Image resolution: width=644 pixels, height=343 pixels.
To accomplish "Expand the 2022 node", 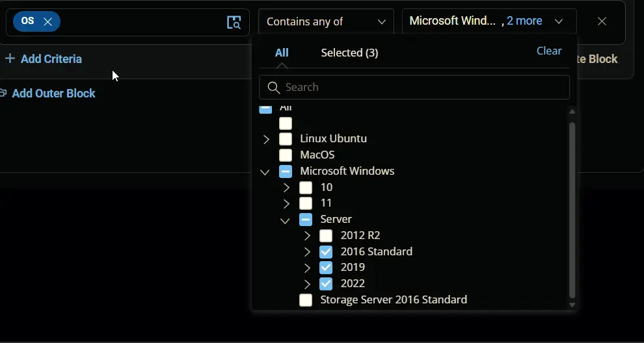I will 307,284.
